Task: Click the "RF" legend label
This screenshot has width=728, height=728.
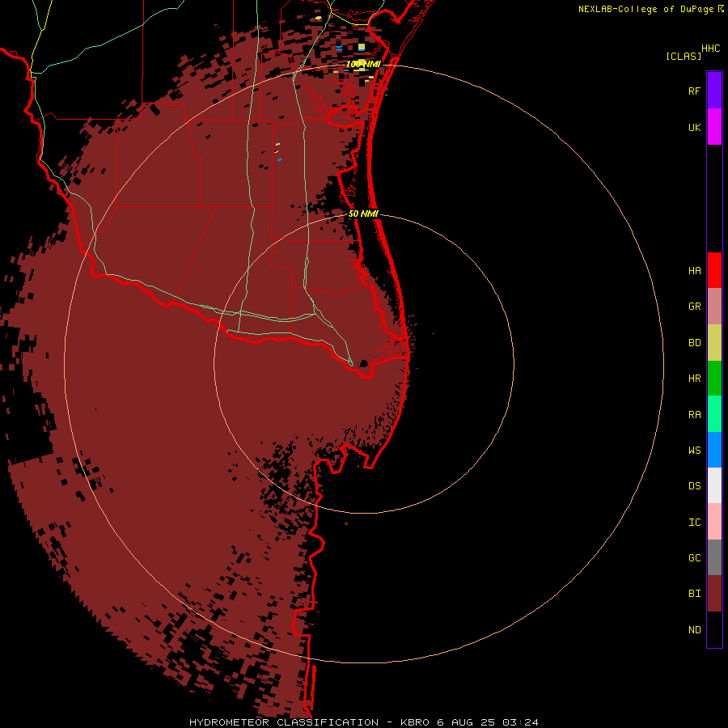Action: (694, 91)
